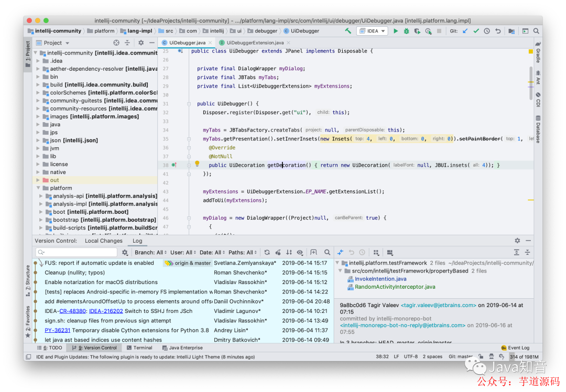Cherry-pick selected commit icon
The height and width of the screenshot is (392, 566).
(278, 252)
